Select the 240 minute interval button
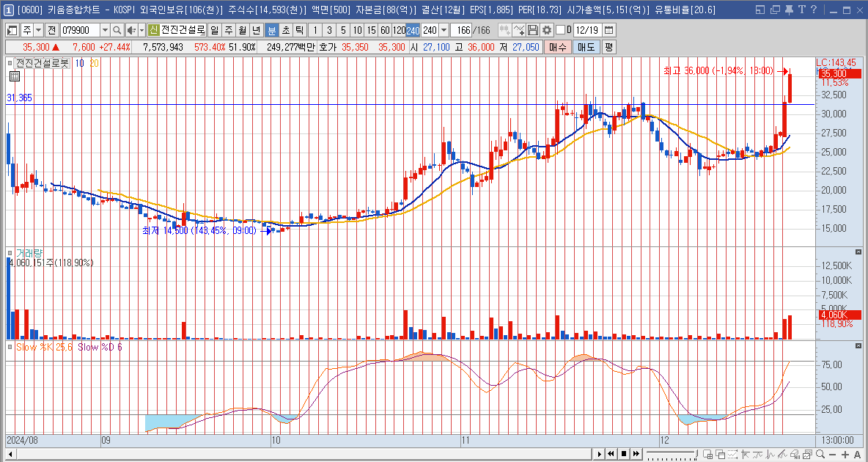This screenshot has height=462, width=868. 413,31
